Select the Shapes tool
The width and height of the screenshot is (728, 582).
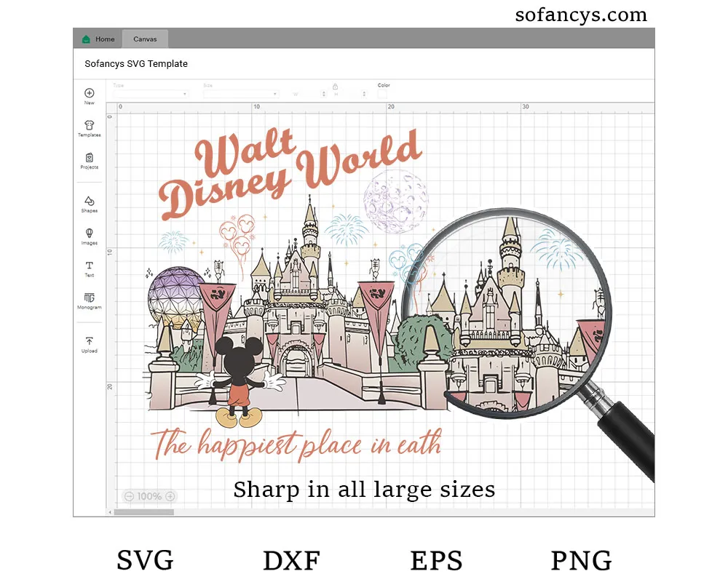click(x=89, y=204)
